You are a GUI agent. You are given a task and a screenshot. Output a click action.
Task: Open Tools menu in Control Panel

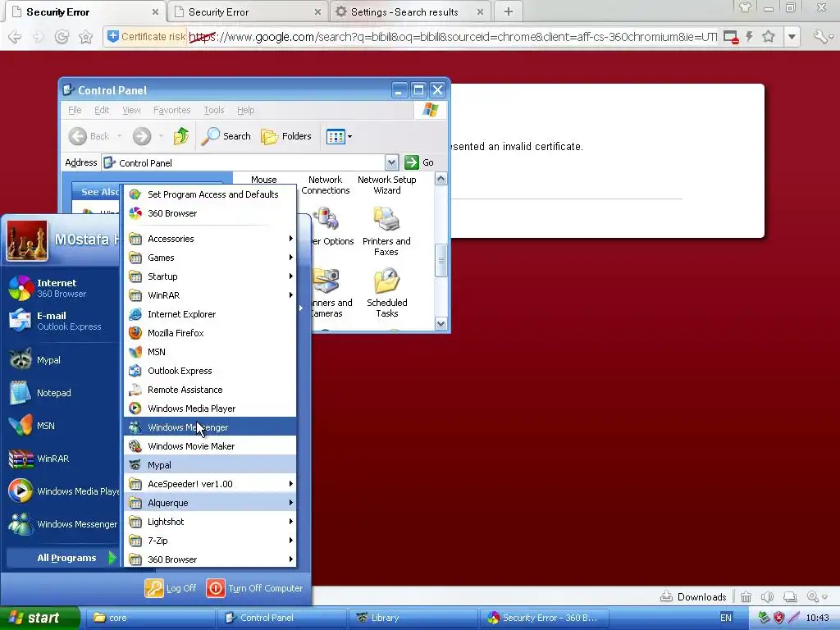tap(214, 110)
